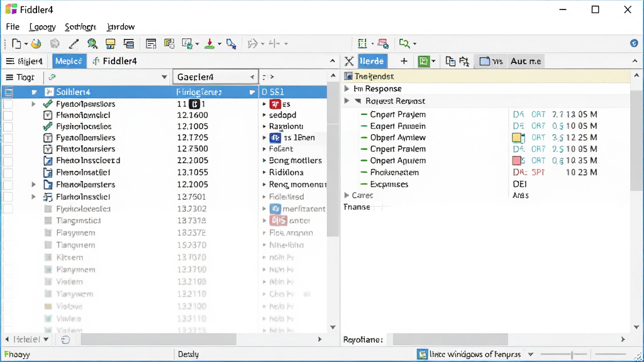
Task: Expand the tree row with value 12.7501
Action: (33, 197)
